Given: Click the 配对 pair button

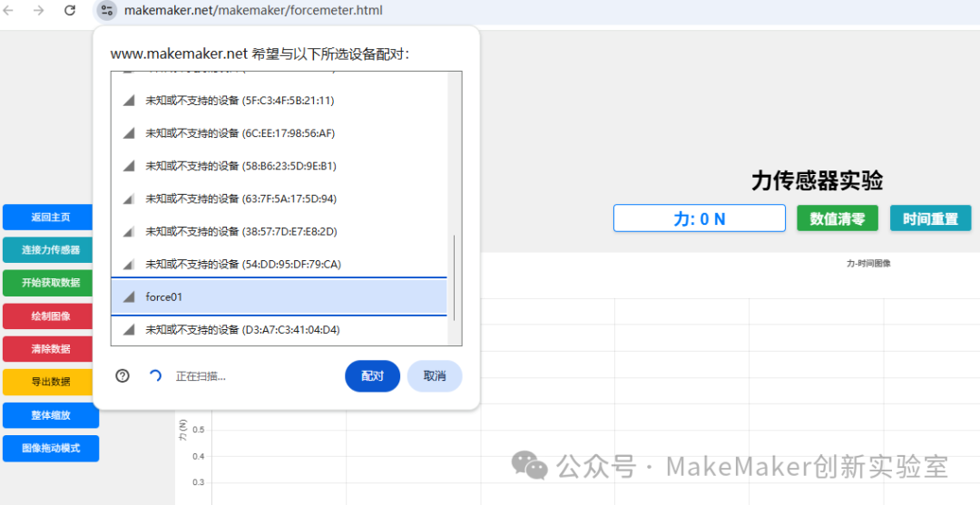Looking at the screenshot, I should pyautogui.click(x=373, y=376).
